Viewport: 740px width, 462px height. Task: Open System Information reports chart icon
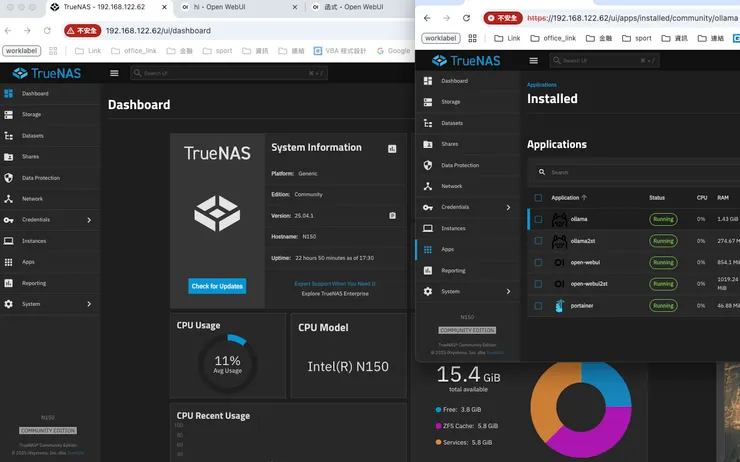click(392, 149)
